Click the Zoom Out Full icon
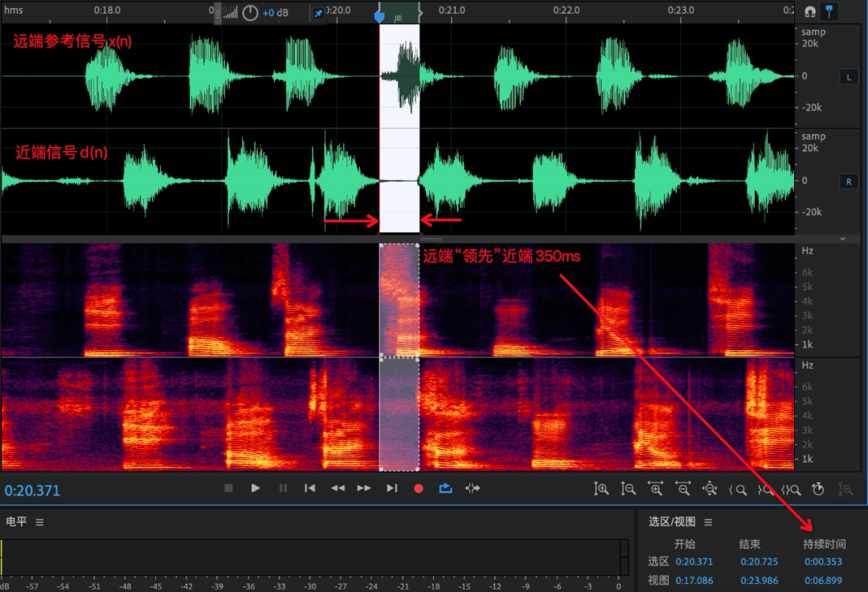 tap(710, 488)
